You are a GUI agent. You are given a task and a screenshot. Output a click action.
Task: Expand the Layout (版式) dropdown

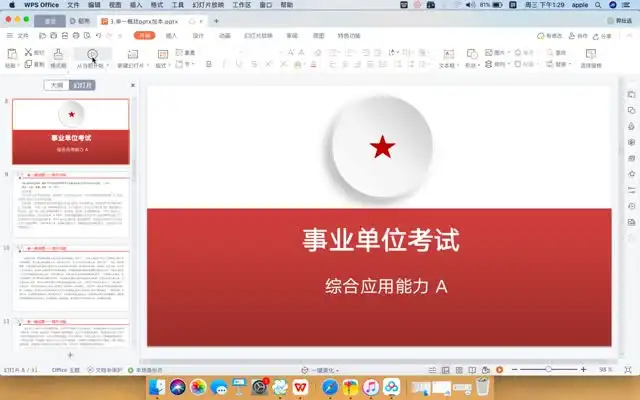click(161, 65)
